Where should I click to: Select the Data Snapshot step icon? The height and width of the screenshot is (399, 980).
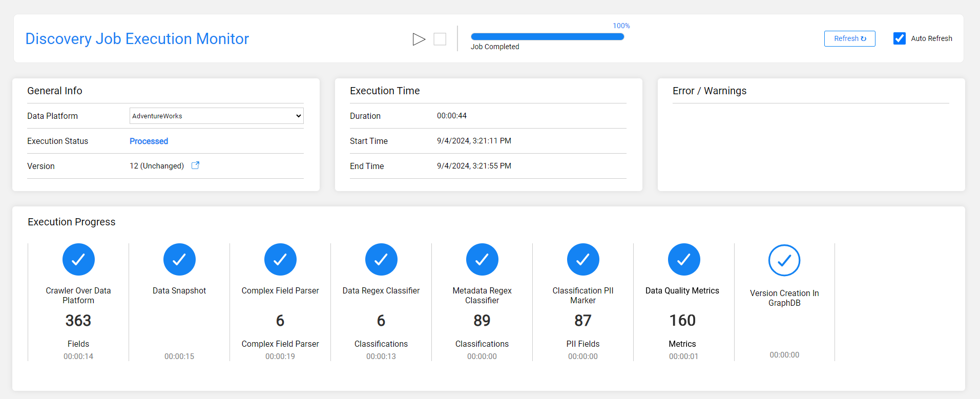click(x=179, y=260)
